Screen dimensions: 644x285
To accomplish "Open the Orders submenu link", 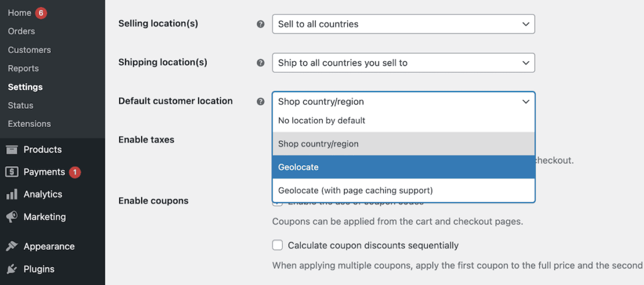I will pyautogui.click(x=21, y=31).
